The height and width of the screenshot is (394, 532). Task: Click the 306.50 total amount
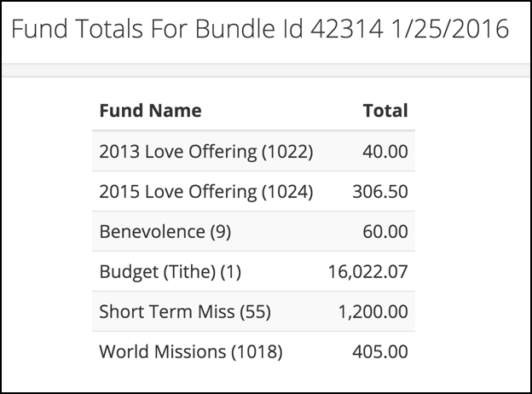click(380, 191)
